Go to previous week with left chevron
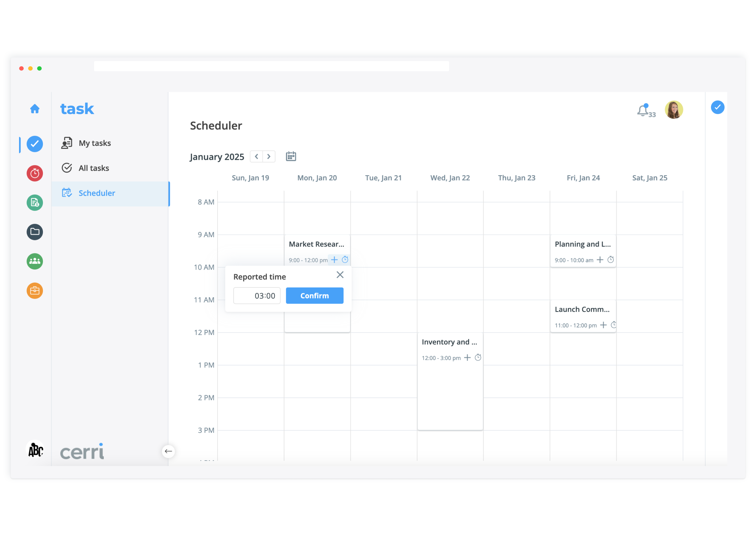Screen dimensions: 756x555 [256, 156]
